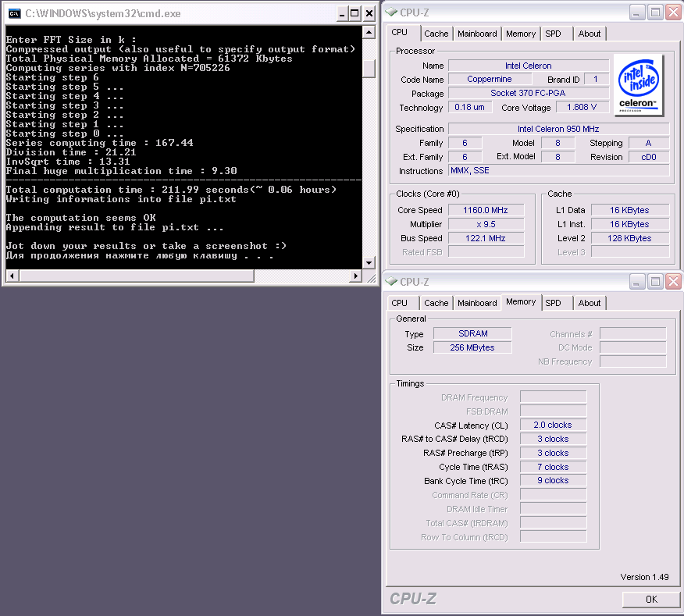Minimize the top CPU-Z window
Image resolution: width=684 pixels, height=616 pixels.
[x=637, y=12]
